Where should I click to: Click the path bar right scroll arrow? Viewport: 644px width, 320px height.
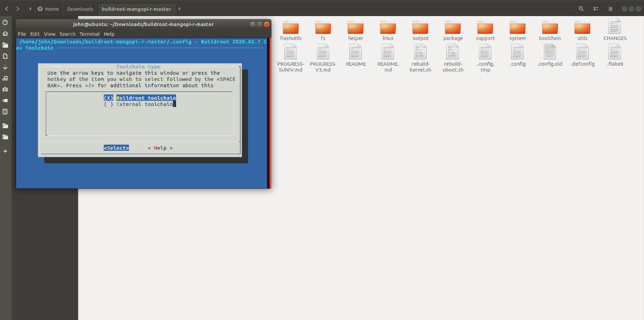[x=180, y=9]
